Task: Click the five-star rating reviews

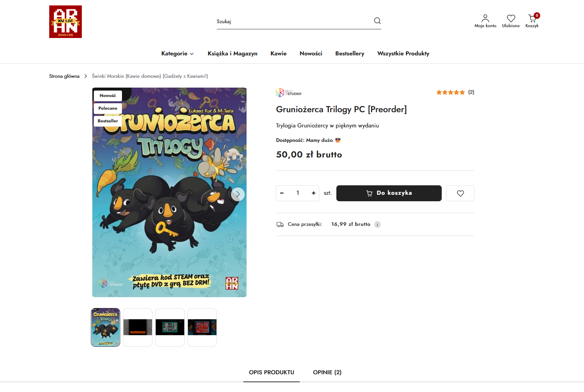Action: click(455, 92)
